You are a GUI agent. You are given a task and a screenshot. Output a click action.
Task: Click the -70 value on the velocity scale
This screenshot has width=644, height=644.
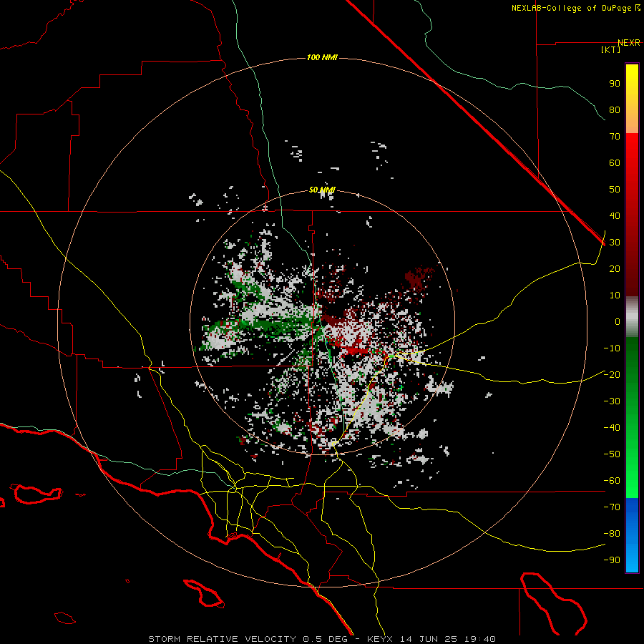[612, 507]
